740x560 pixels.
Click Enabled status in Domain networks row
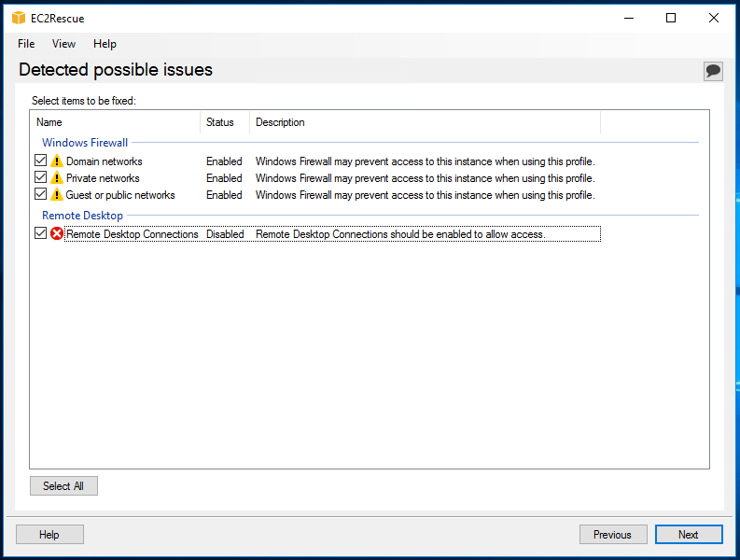coord(224,161)
